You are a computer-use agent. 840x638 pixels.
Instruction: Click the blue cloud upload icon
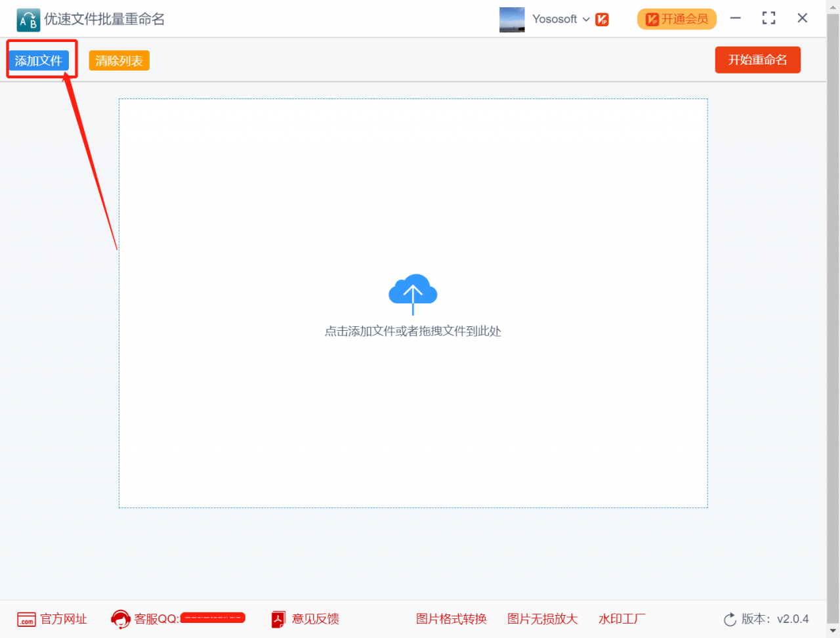413,293
